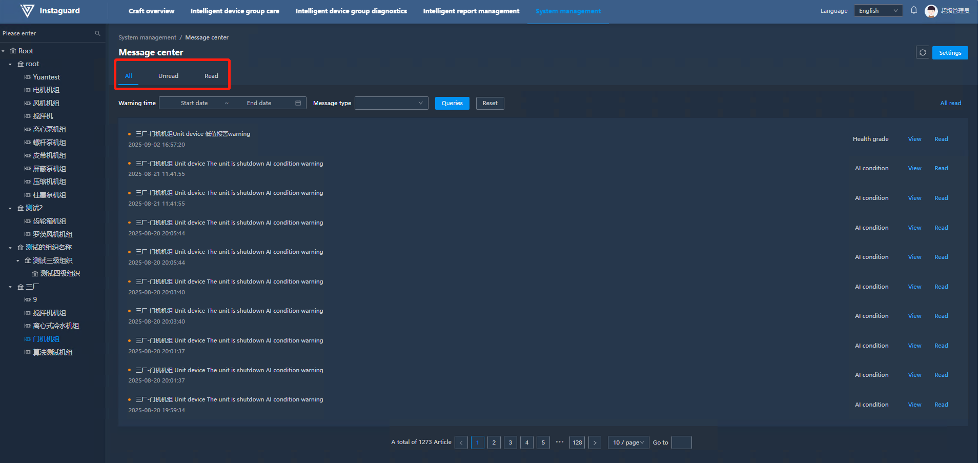The height and width of the screenshot is (463, 980).
Task: Select 算法测试机组 in the tree
Action: 53,353
